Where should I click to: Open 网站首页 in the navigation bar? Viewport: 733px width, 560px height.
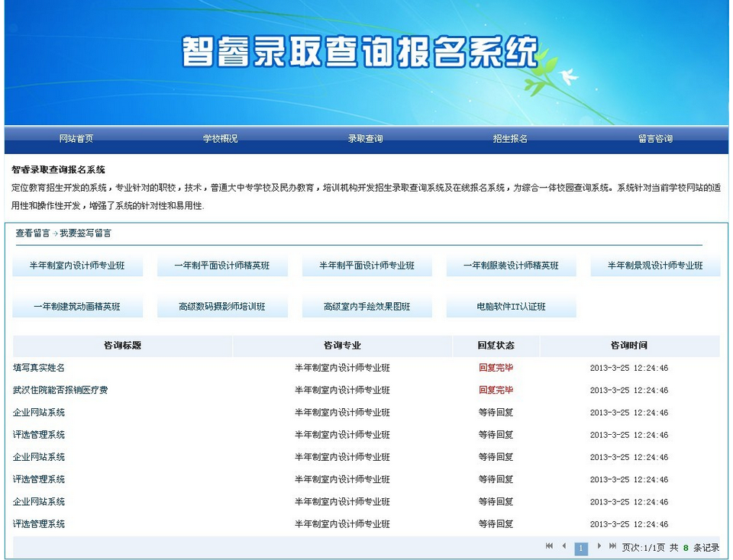point(76,139)
